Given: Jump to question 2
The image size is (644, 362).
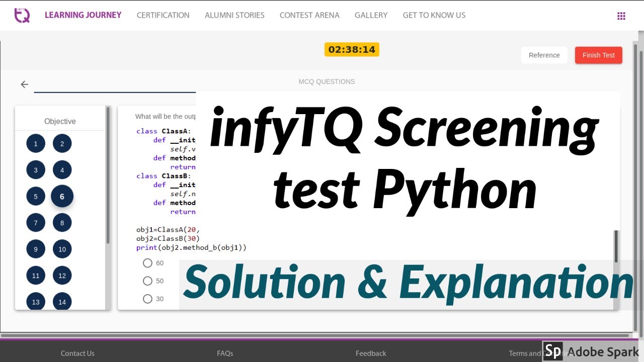Looking at the screenshot, I should click(62, 144).
